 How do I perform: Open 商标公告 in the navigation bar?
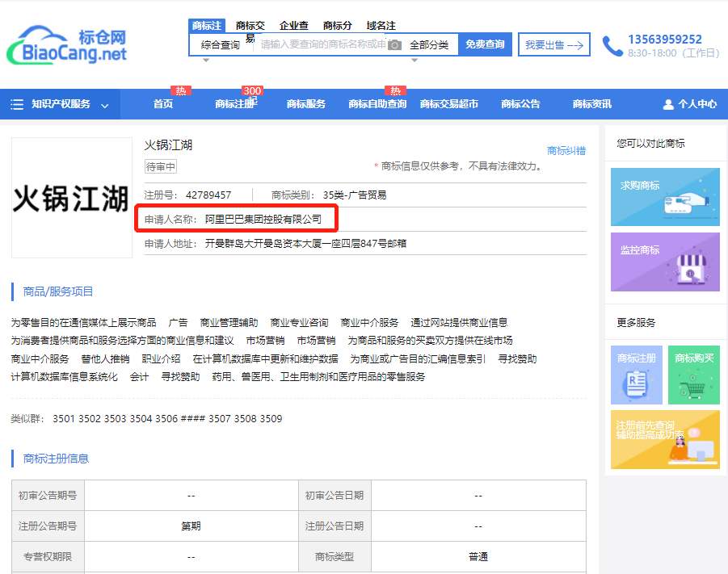(520, 104)
